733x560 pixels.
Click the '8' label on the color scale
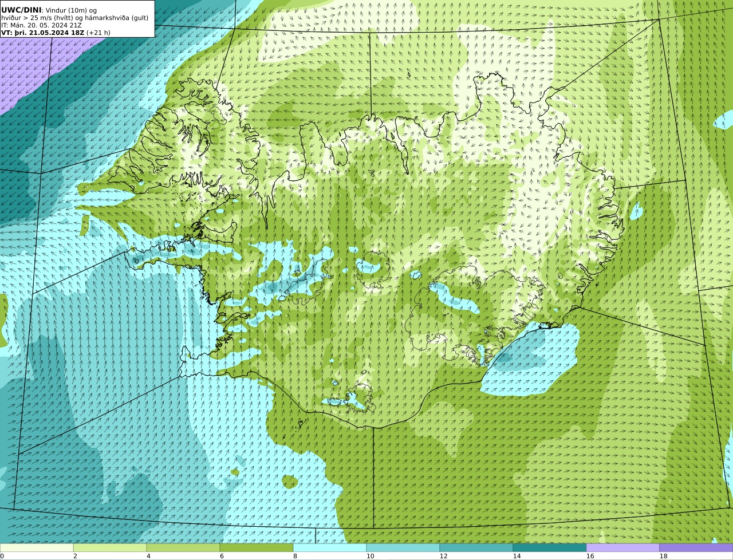295,556
